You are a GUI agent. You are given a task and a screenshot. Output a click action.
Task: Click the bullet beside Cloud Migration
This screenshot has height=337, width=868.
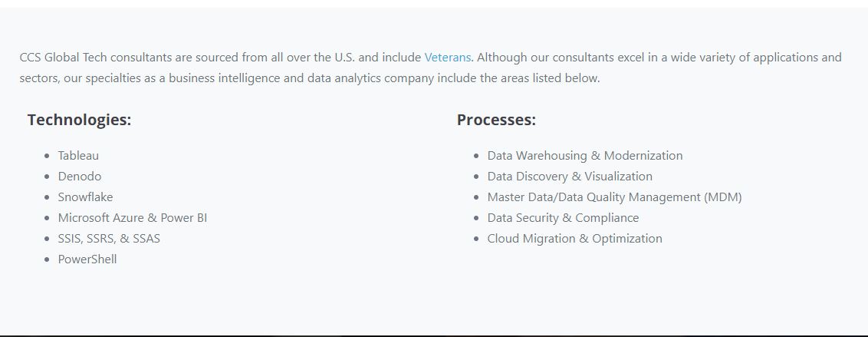(477, 239)
